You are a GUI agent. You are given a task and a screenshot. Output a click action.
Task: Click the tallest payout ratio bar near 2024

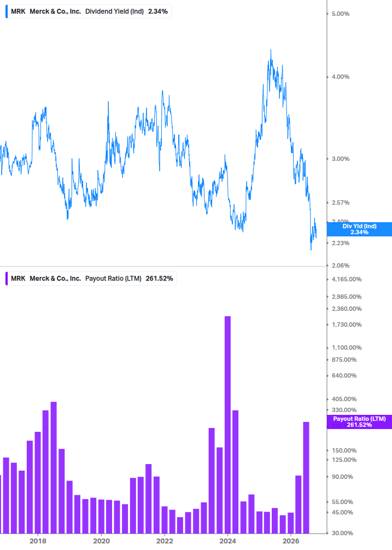[x=227, y=425]
